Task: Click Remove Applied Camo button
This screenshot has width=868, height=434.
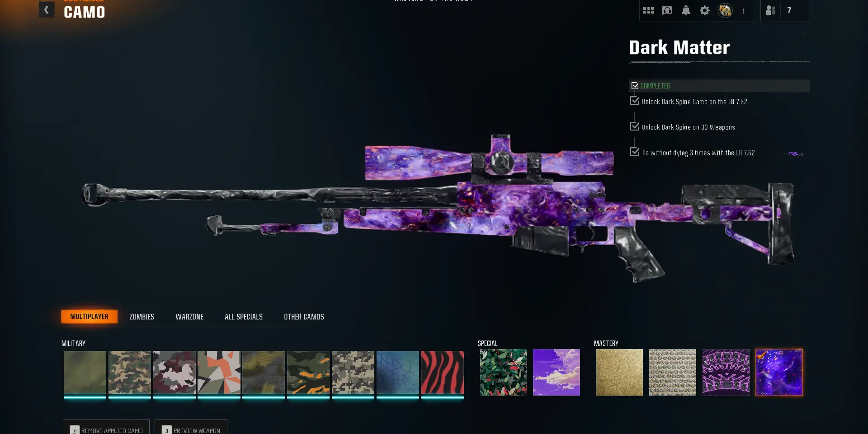Action: [106, 428]
